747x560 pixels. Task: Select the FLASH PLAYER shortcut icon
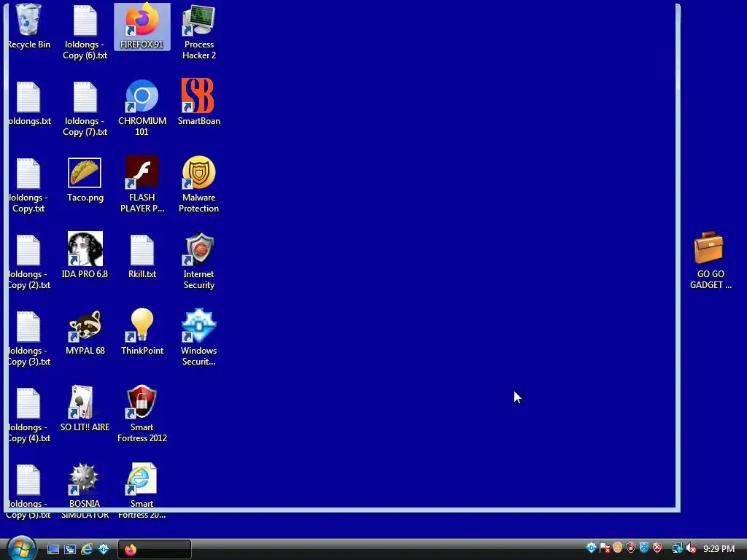[142, 184]
